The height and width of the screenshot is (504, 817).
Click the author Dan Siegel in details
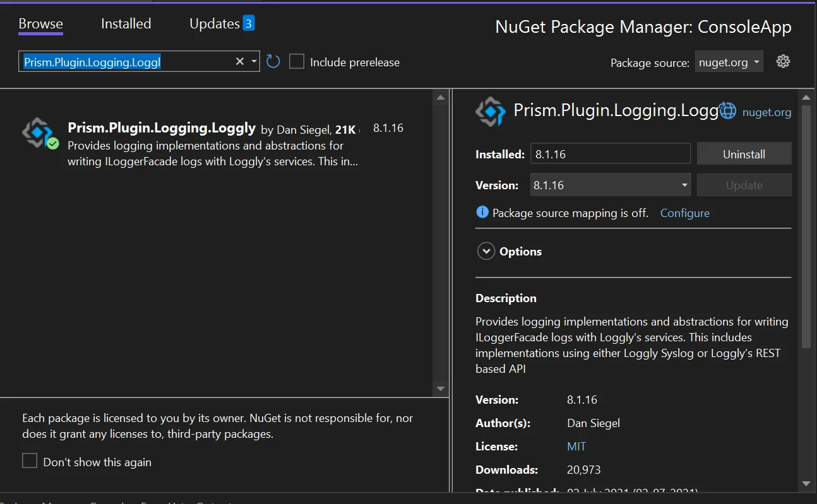tap(593, 423)
